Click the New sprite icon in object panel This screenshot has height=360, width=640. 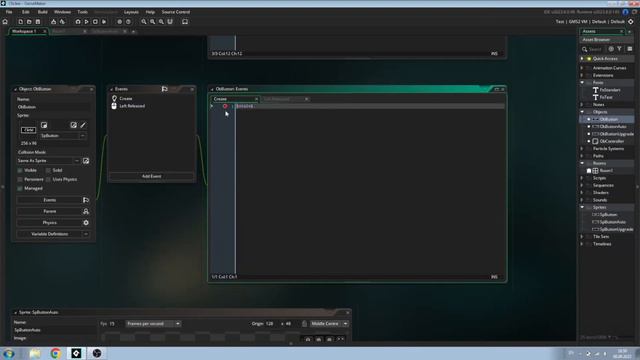[x=44, y=125]
